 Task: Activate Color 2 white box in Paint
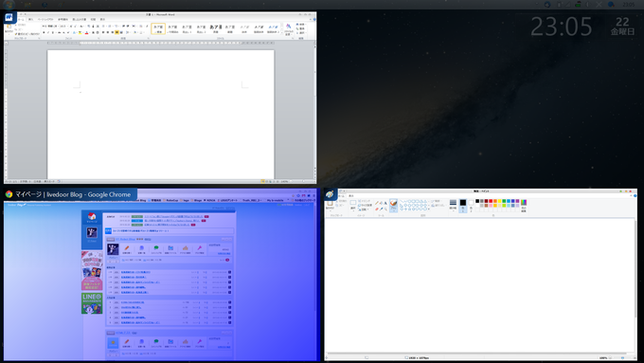point(471,205)
